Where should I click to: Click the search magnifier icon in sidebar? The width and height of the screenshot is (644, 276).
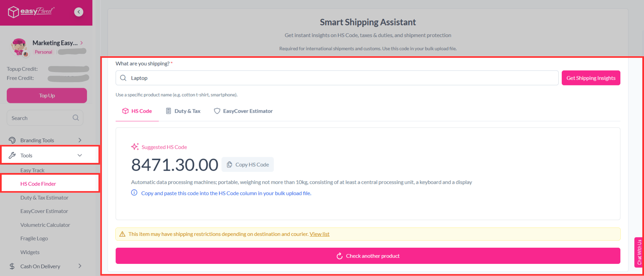76,118
